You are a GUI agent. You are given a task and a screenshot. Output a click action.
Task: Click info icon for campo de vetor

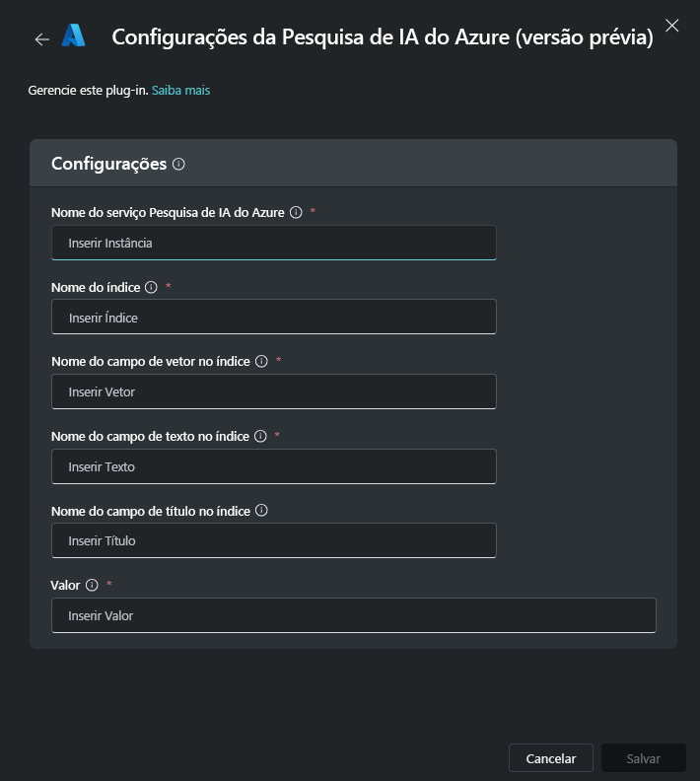point(261,361)
